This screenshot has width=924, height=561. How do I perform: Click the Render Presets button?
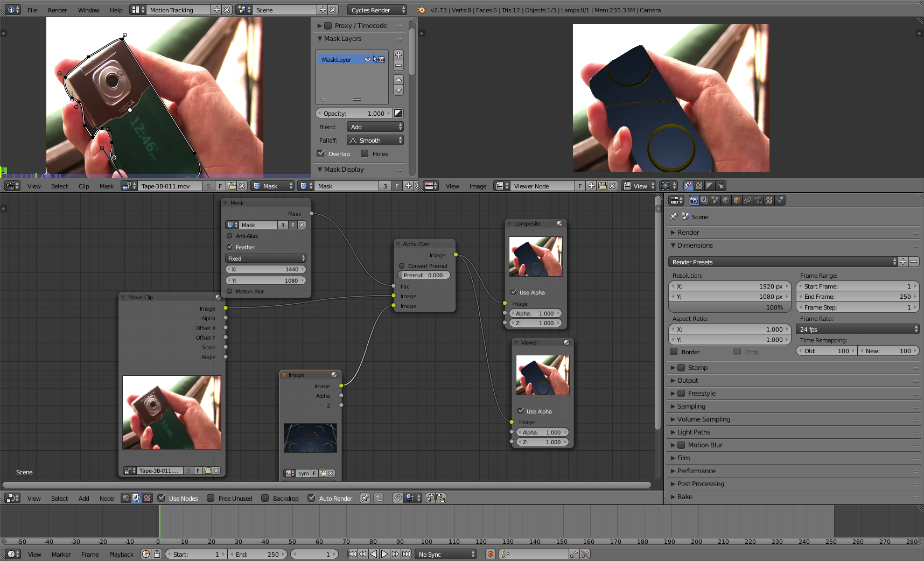[x=783, y=262]
